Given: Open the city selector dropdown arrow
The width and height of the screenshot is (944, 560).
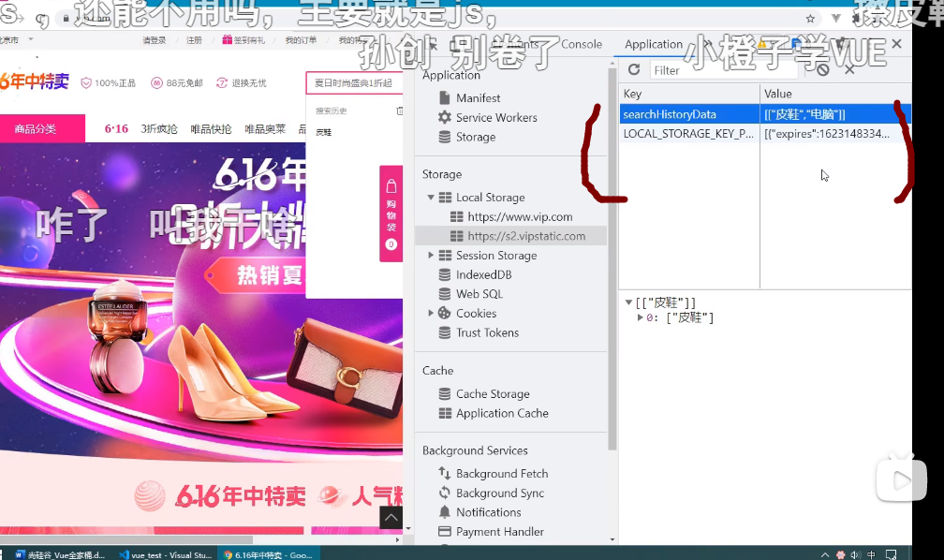Looking at the screenshot, I should 31,39.
